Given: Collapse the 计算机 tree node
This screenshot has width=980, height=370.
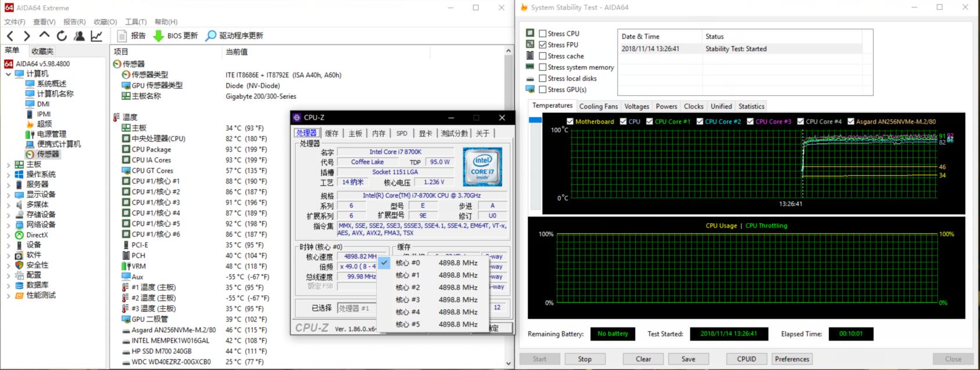Looking at the screenshot, I should click(x=8, y=74).
